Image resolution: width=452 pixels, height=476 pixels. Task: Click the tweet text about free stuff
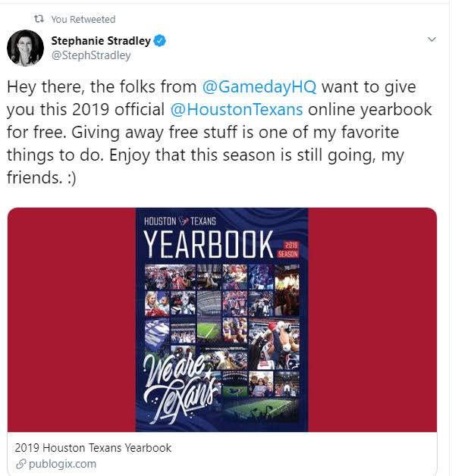(x=219, y=133)
